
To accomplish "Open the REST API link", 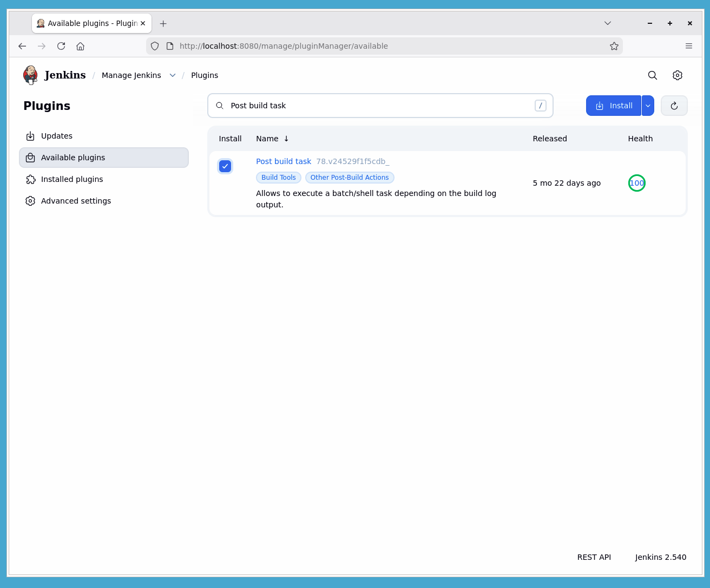I will 594,557.
